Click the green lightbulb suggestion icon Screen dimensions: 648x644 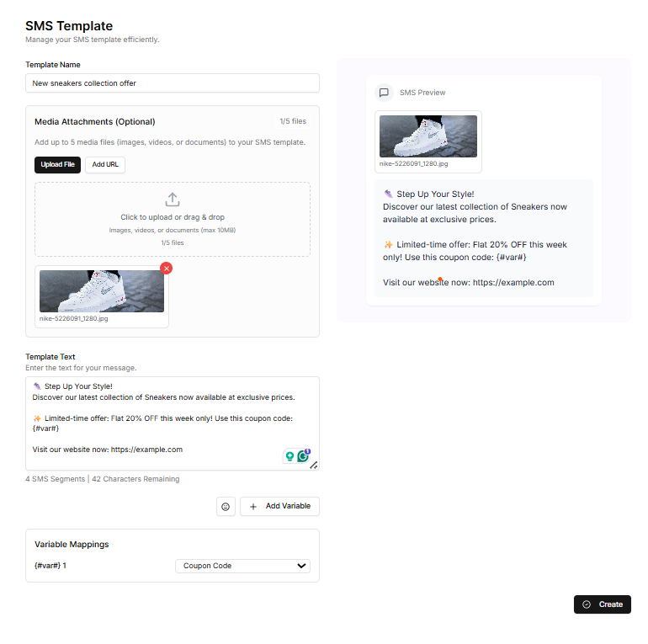click(289, 456)
